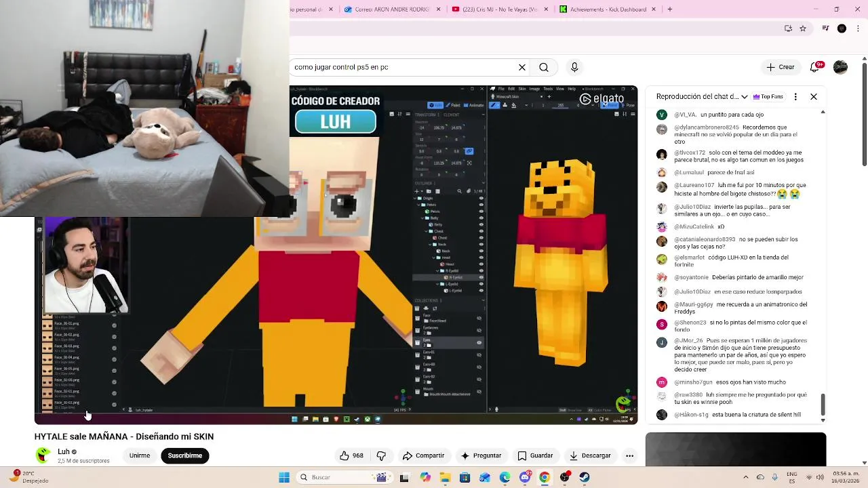Image resolution: width=868 pixels, height=488 pixels.
Task: Toggle visibility of Chest group in outliner
Action: pyautogui.click(x=481, y=231)
